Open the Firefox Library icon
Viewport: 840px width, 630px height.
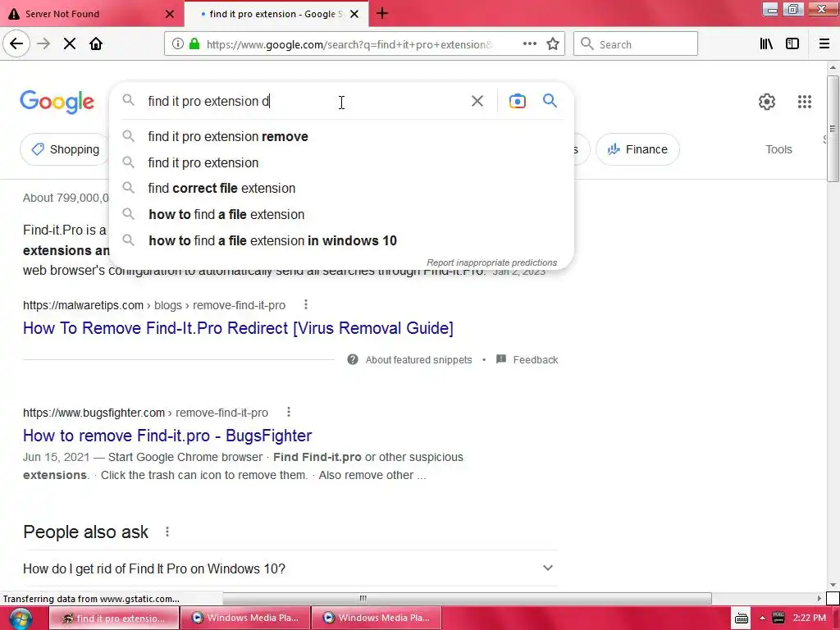(x=766, y=44)
